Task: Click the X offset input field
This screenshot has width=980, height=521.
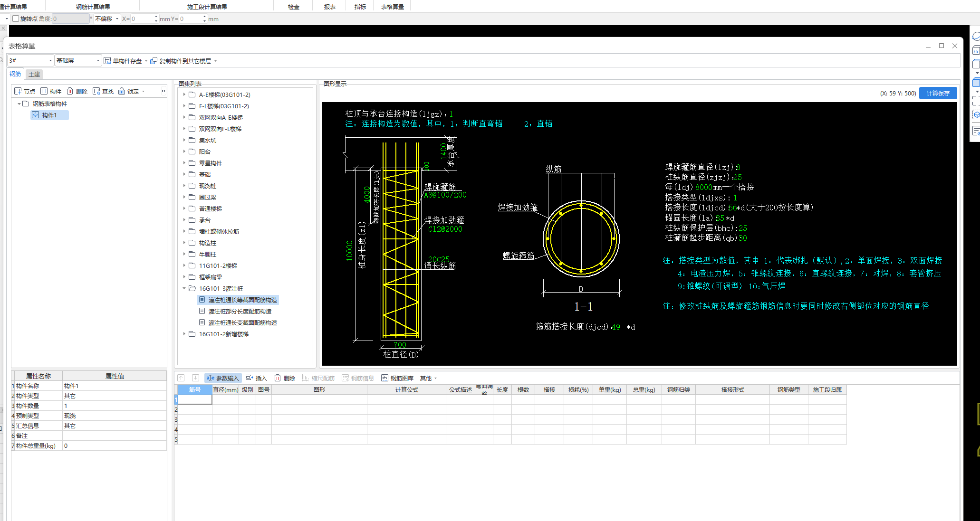Action: [x=142, y=19]
